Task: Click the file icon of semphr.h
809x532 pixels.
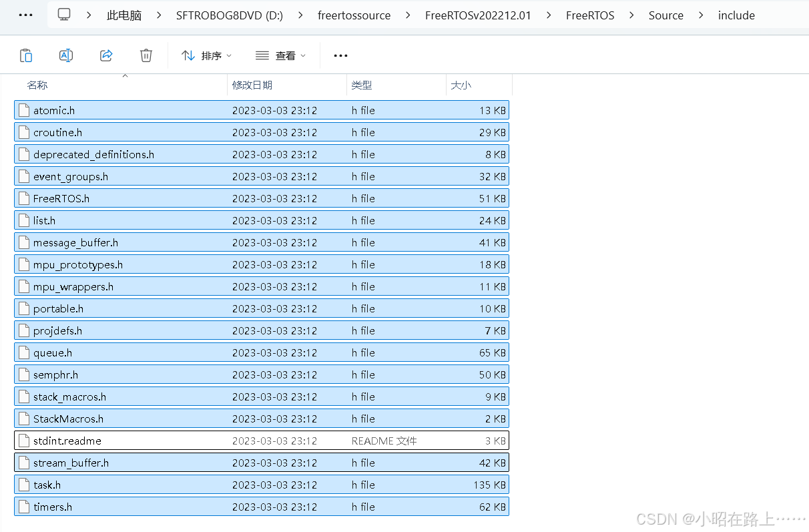Action: pyautogui.click(x=24, y=374)
